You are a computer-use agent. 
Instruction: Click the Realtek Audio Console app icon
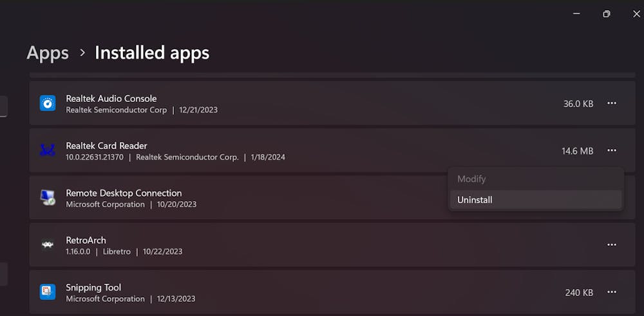pos(48,103)
